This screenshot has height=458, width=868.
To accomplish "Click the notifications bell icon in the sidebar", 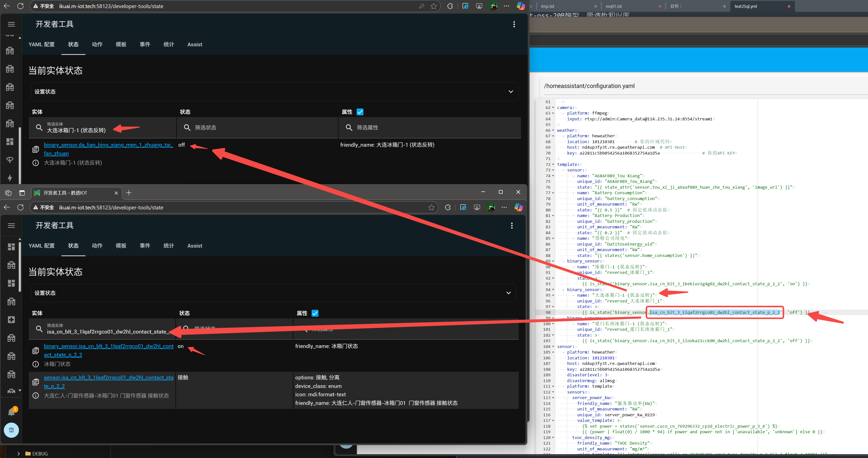I will (x=11, y=412).
